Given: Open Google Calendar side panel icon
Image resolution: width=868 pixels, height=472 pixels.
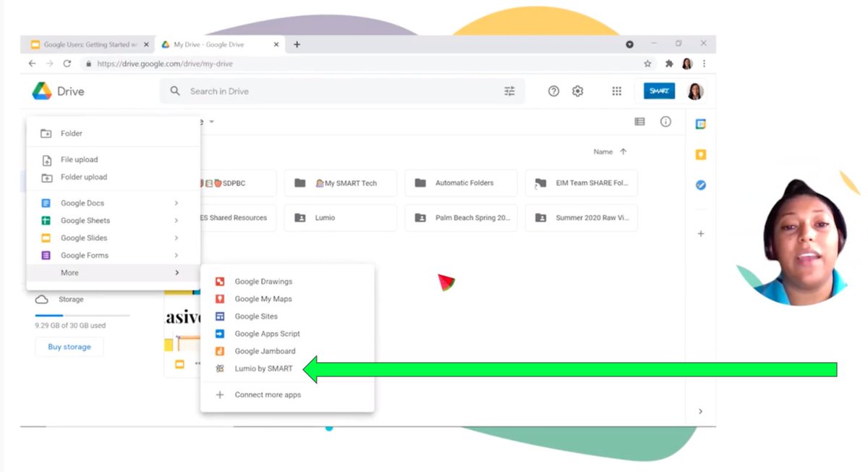Looking at the screenshot, I should click(700, 124).
